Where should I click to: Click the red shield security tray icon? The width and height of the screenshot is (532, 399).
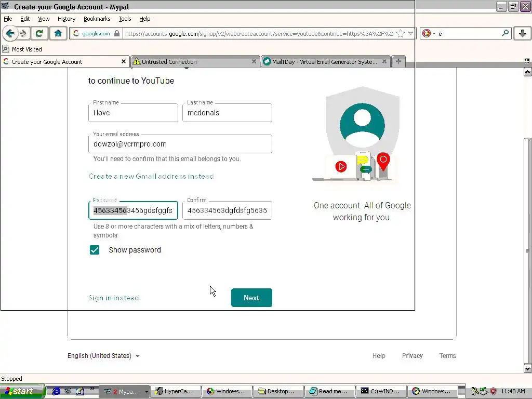pos(494,391)
